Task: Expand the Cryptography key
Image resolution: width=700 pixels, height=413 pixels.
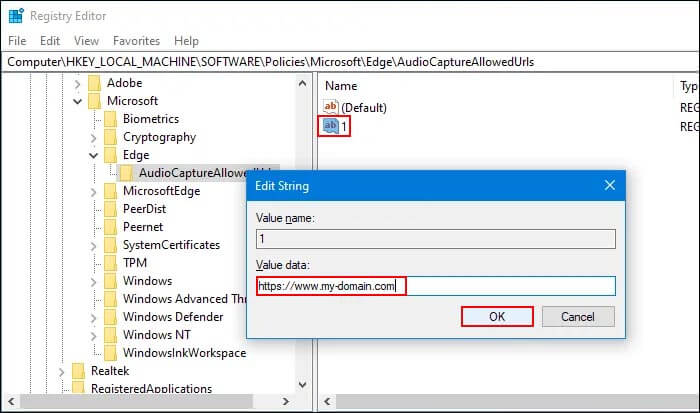Action: [93, 138]
